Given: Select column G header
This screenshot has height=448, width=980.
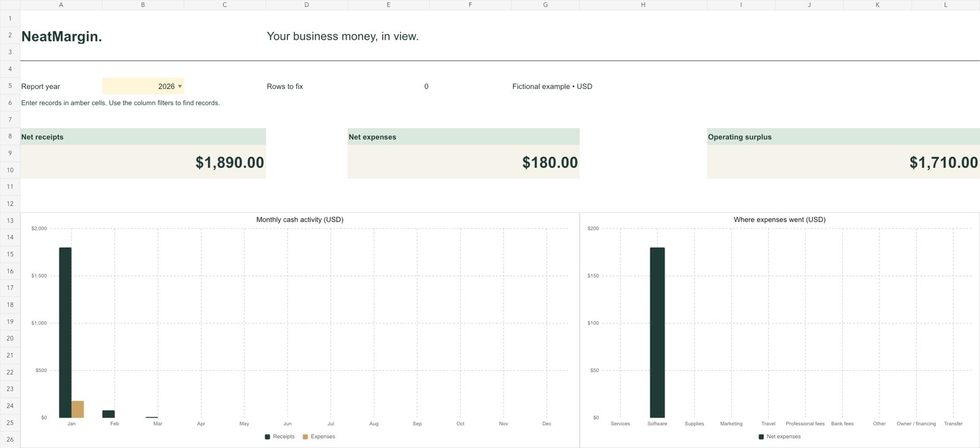Looking at the screenshot, I should [545, 5].
